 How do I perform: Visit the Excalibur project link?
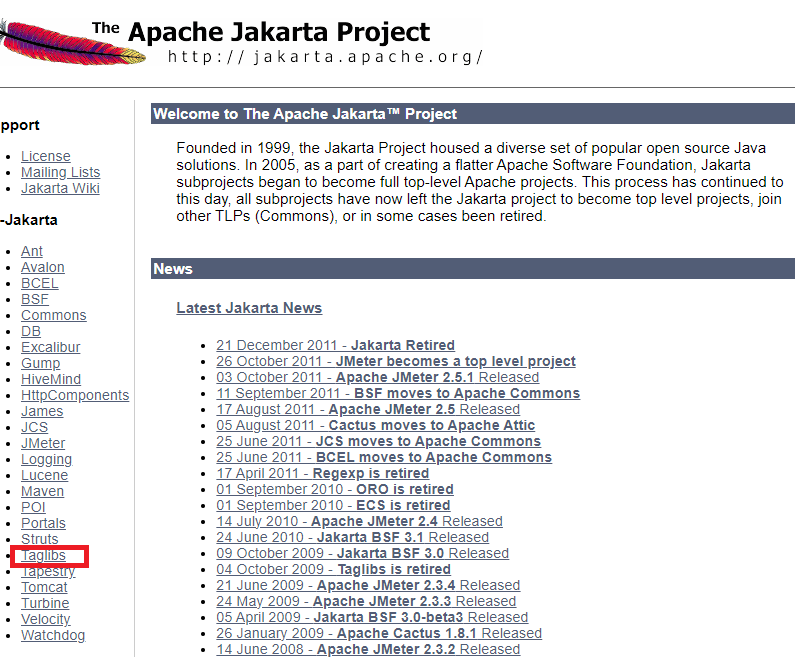pyautogui.click(x=51, y=347)
